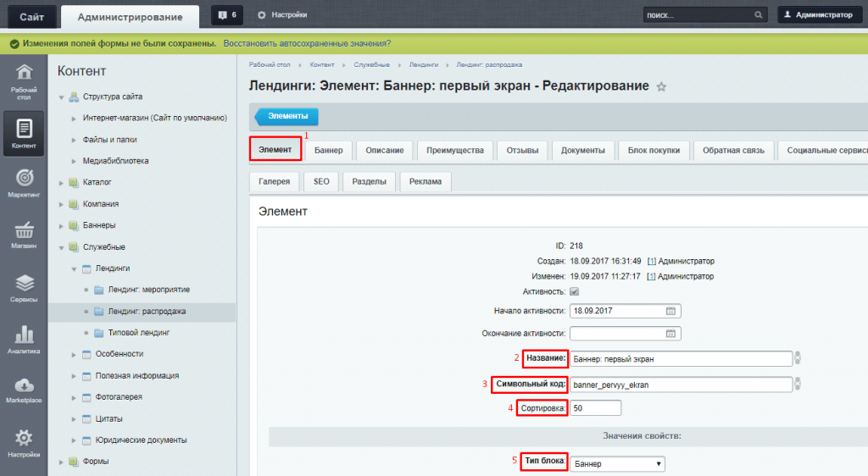Open the SEO tab
Screen dimensions: 868x476
(x=321, y=181)
